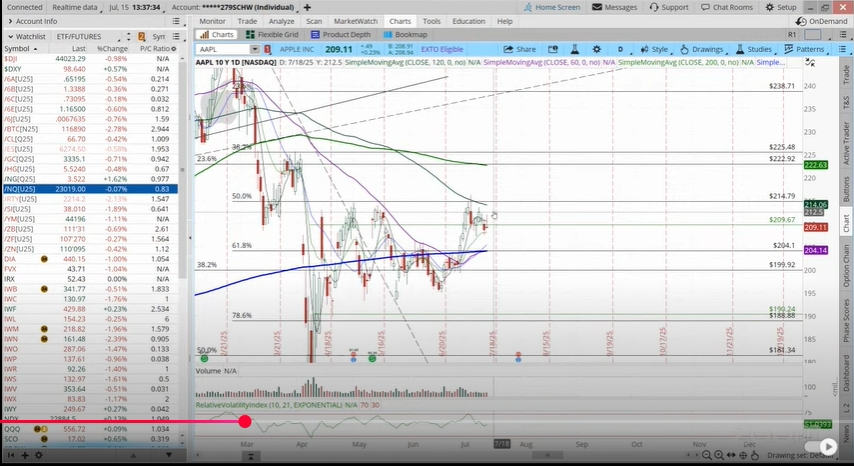The width and height of the screenshot is (854, 466).
Task: Switch to the Analyze tab
Action: click(x=283, y=21)
